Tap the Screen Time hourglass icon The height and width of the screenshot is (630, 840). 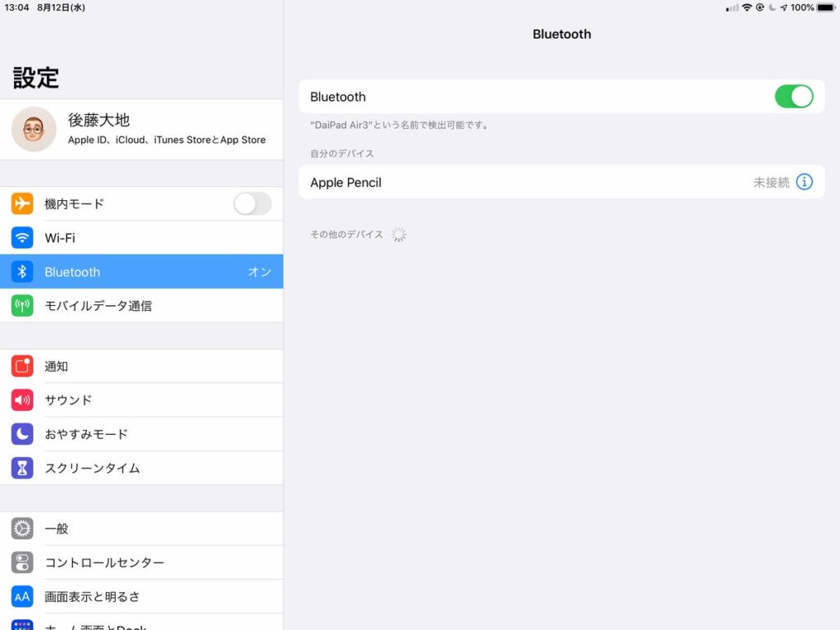coord(22,468)
